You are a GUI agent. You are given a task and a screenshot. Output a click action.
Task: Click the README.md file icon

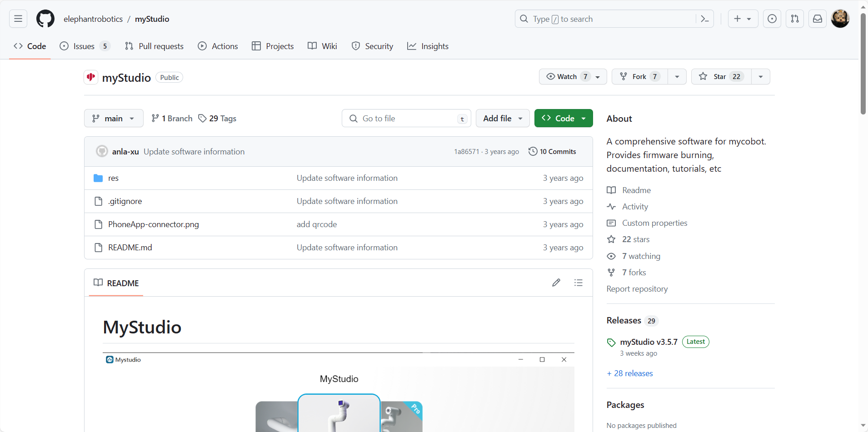pos(98,248)
